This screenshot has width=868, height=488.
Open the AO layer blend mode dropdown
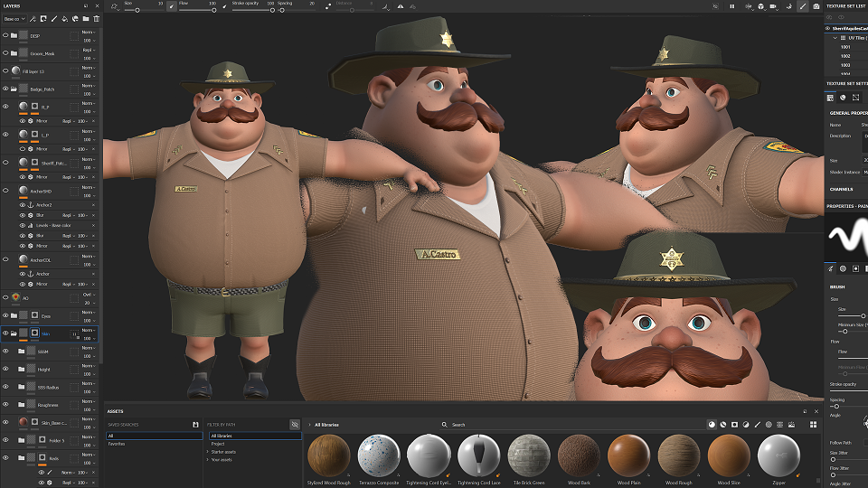click(x=89, y=295)
